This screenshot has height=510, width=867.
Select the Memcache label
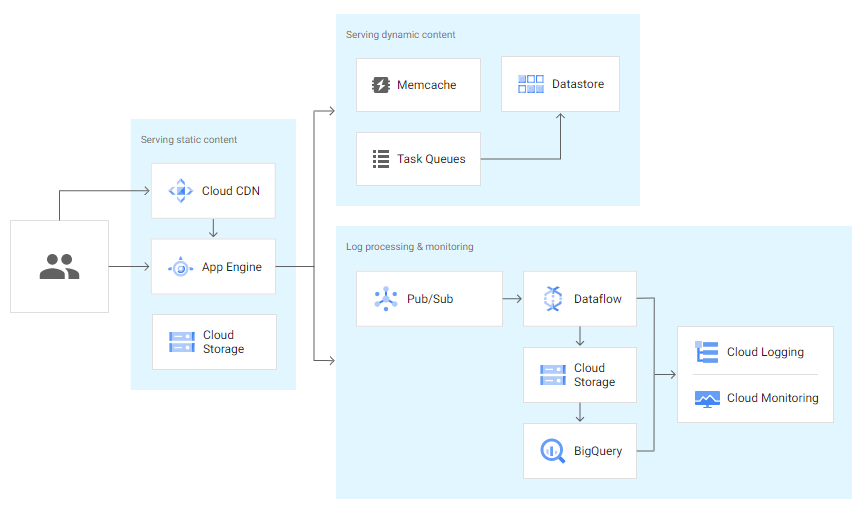coord(427,85)
